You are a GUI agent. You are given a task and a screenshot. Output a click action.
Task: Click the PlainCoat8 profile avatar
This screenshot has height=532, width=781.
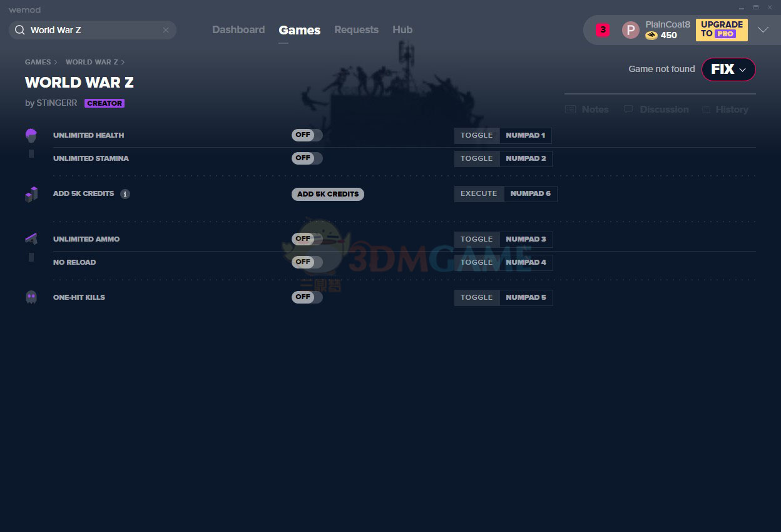click(630, 30)
